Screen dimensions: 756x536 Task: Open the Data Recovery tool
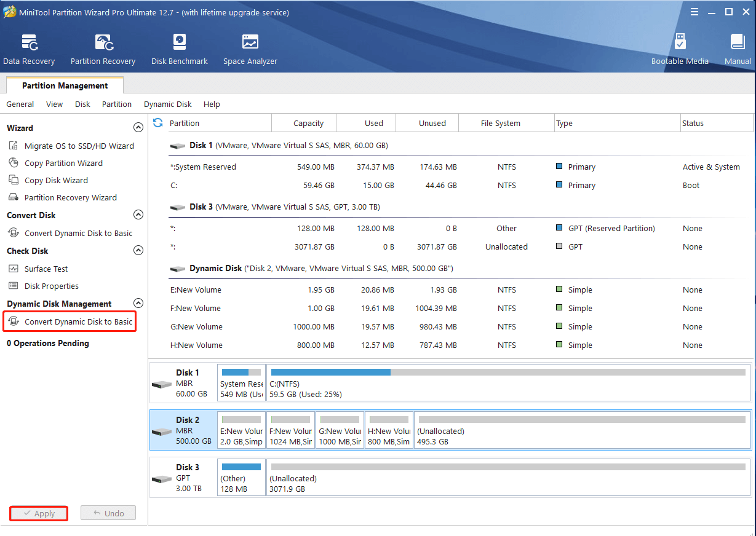coord(29,50)
